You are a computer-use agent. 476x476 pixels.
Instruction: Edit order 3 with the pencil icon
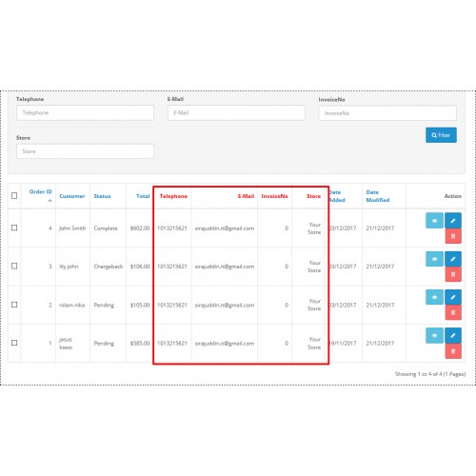click(x=453, y=259)
